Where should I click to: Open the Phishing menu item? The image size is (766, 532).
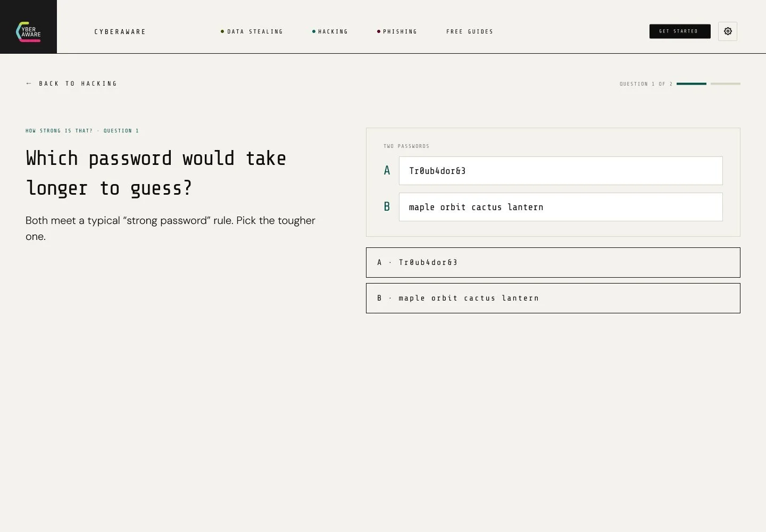click(x=397, y=32)
